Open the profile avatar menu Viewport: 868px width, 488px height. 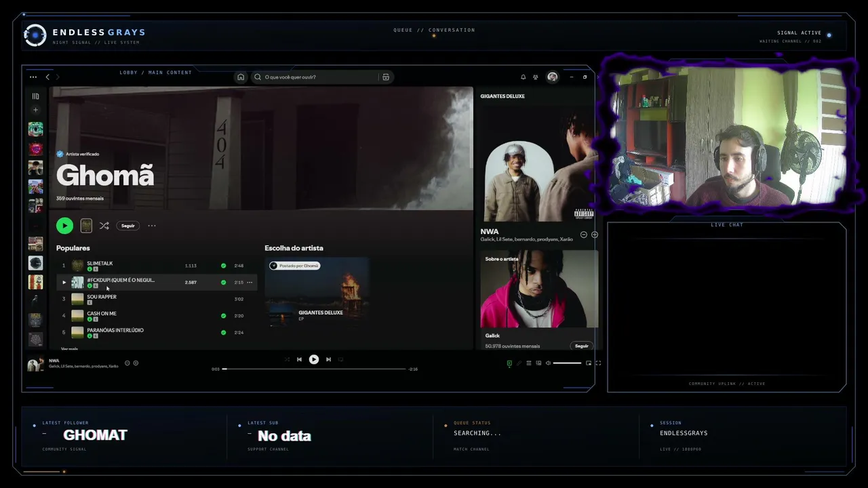pyautogui.click(x=553, y=77)
